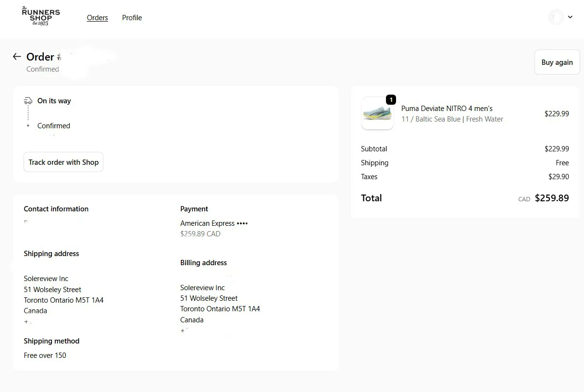584x392 pixels.
Task: Click the Billing address heading
Action: pos(203,263)
